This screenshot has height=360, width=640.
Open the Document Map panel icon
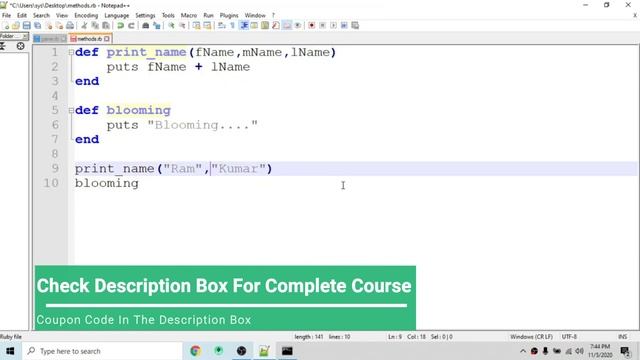[265, 25]
